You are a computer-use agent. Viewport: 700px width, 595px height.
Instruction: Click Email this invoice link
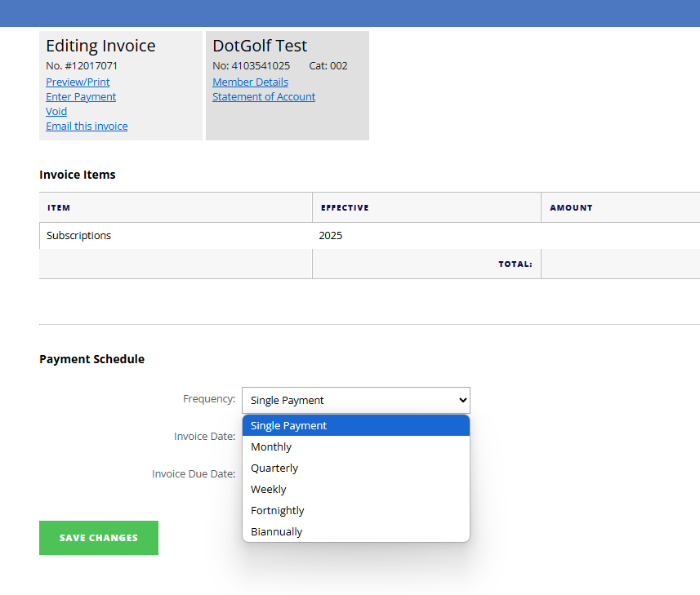pyautogui.click(x=87, y=127)
